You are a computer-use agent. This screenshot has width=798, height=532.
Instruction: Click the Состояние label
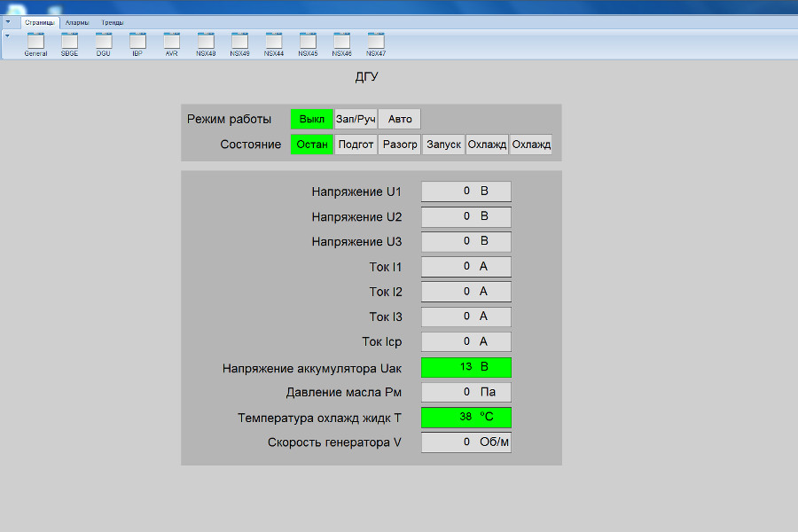coord(250,145)
